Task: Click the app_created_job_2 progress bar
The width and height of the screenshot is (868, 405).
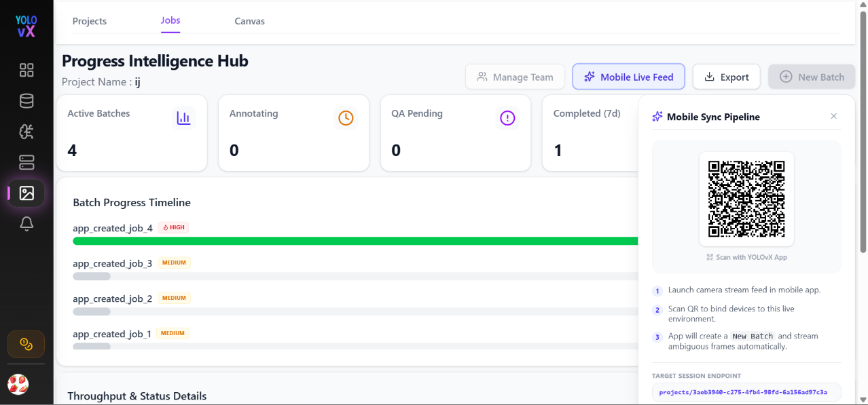Action: point(355,311)
